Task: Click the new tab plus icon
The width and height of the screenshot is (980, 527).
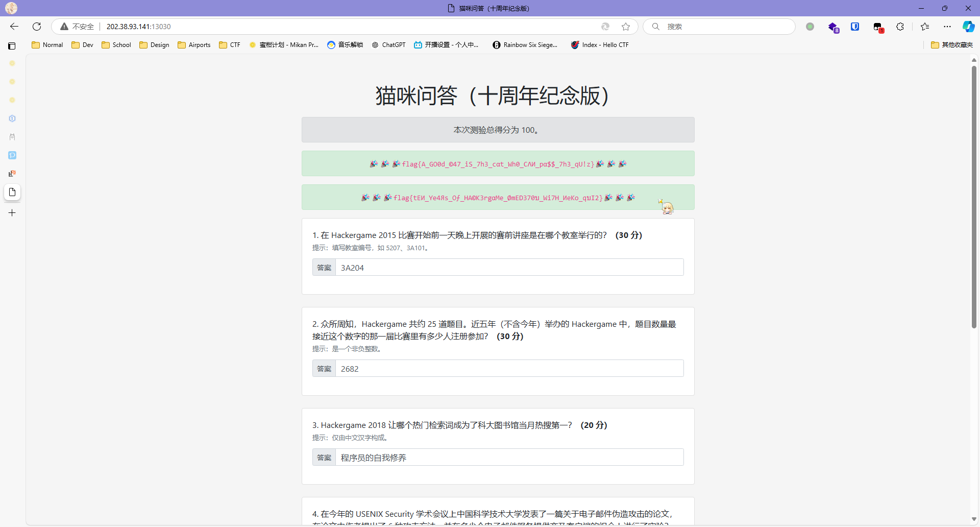Action: pyautogui.click(x=12, y=213)
